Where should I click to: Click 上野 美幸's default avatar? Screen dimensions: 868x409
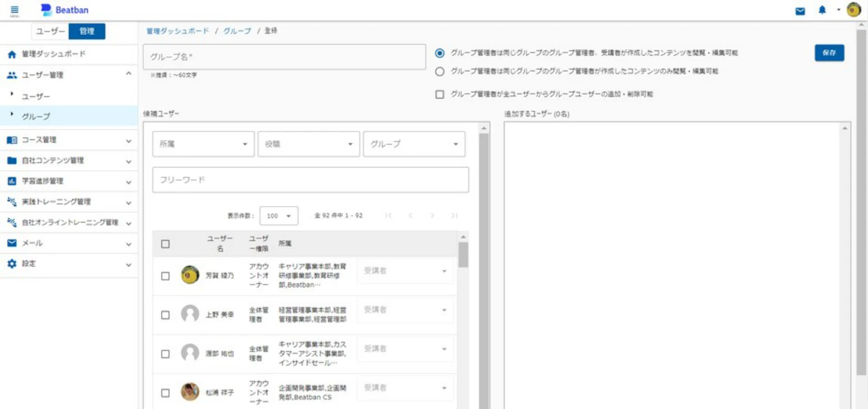(x=190, y=314)
